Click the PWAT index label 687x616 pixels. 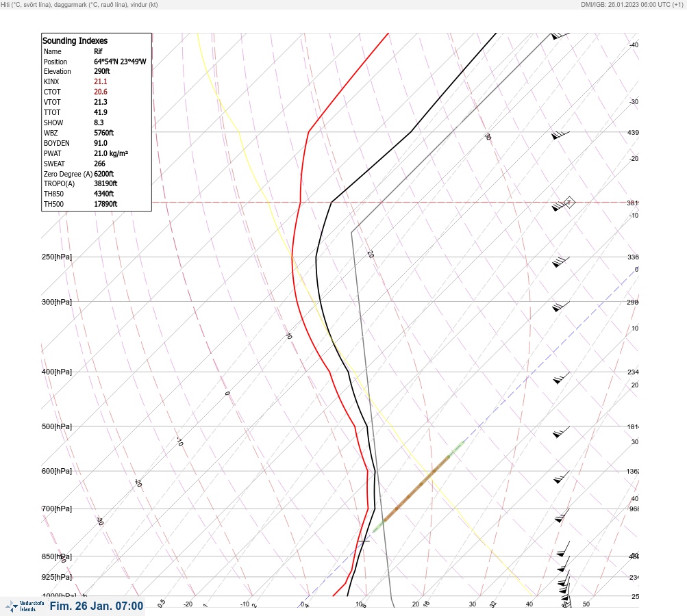pyautogui.click(x=52, y=153)
